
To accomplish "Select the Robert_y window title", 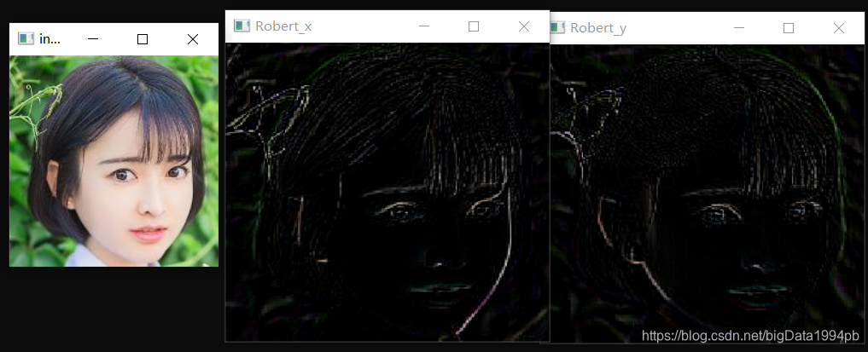I will pyautogui.click(x=598, y=28).
